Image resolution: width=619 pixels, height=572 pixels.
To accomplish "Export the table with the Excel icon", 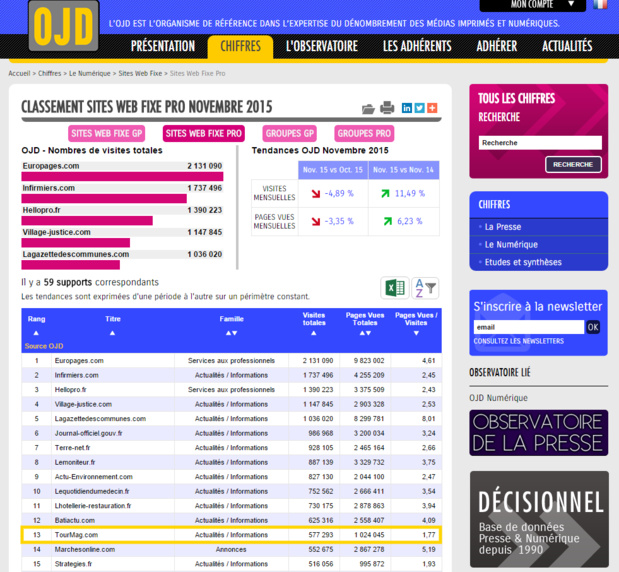I will coord(395,288).
